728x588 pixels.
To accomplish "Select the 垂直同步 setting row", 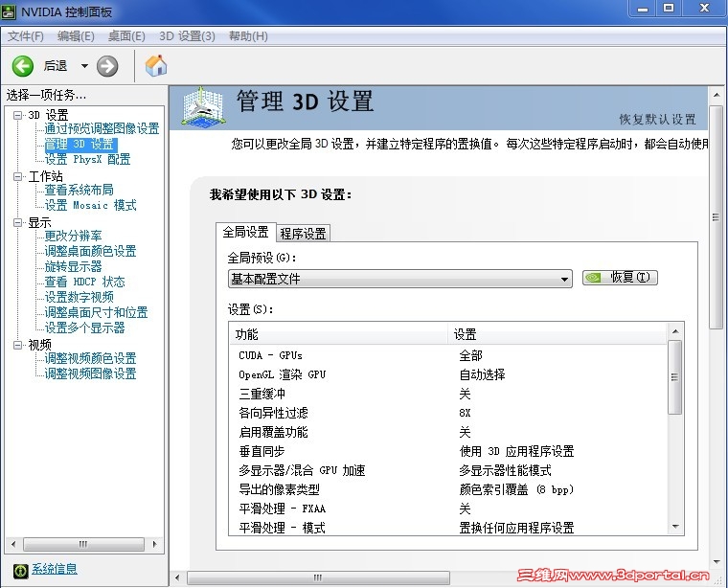I will point(448,451).
